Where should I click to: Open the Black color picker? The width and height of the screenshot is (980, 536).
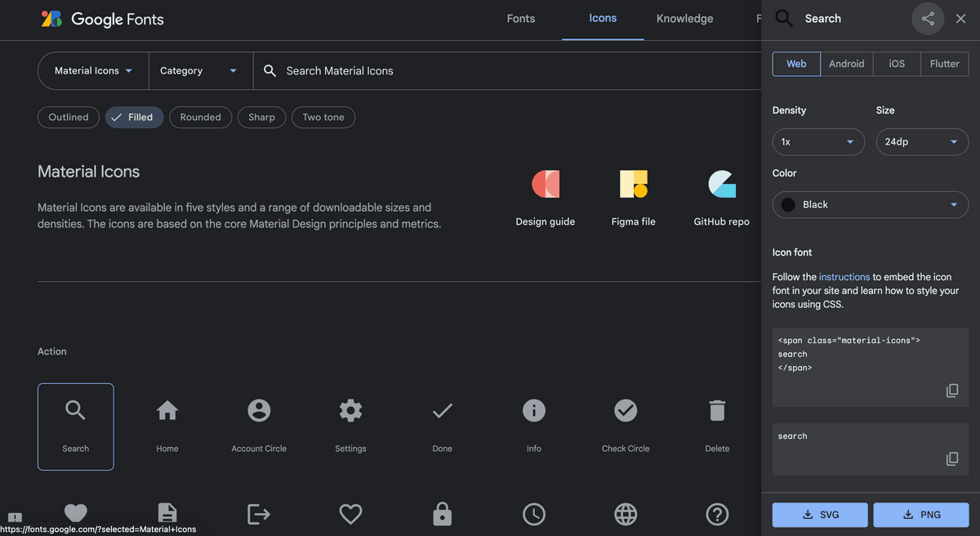871,205
